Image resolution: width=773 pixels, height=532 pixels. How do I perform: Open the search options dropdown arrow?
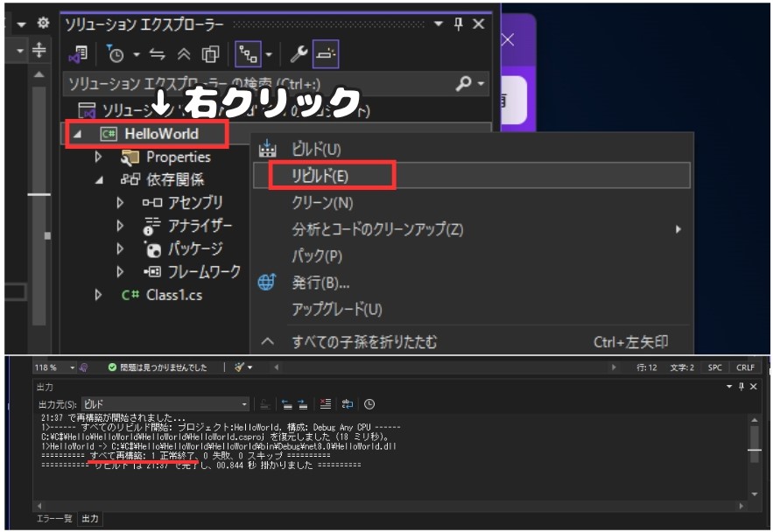481,84
